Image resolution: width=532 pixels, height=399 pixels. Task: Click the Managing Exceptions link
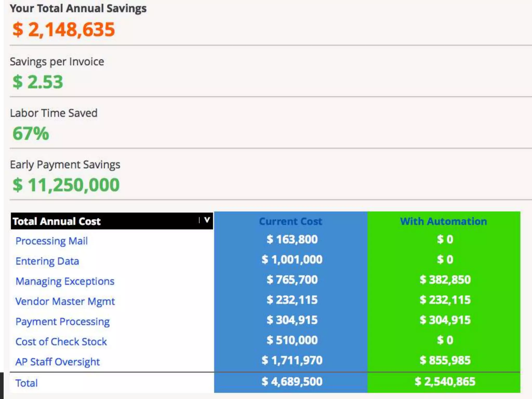point(65,281)
